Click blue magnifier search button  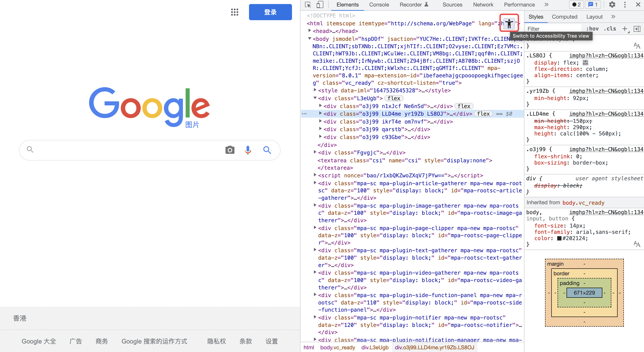click(267, 150)
